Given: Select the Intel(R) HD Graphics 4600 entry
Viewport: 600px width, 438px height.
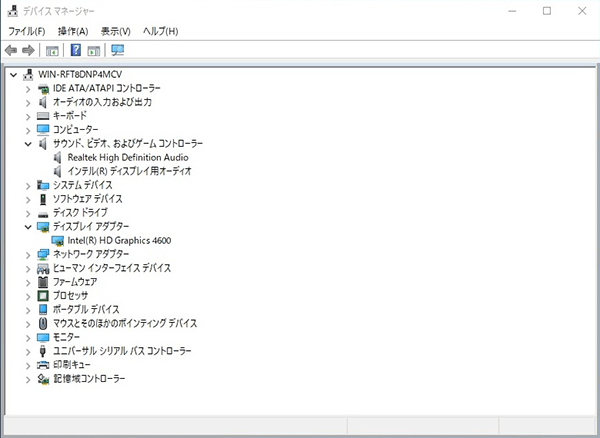Looking at the screenshot, I should 119,241.
